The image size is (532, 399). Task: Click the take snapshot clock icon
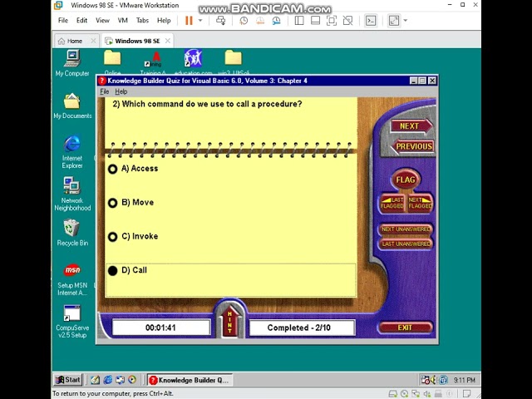click(244, 21)
